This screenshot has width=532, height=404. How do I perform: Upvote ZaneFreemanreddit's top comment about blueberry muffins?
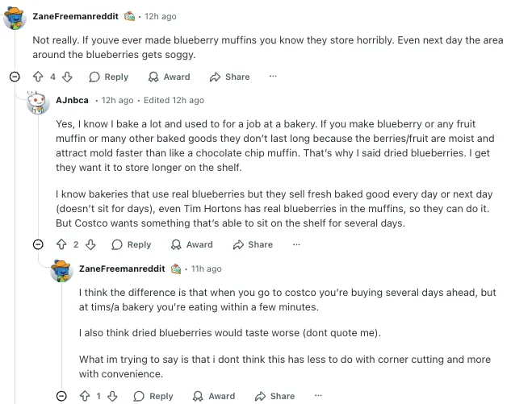[x=37, y=77]
